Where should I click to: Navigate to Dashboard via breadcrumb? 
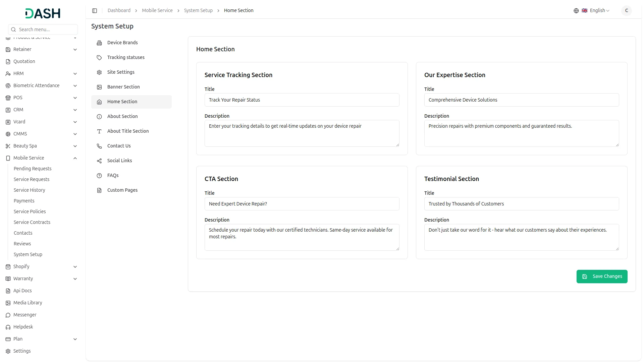coord(119,10)
